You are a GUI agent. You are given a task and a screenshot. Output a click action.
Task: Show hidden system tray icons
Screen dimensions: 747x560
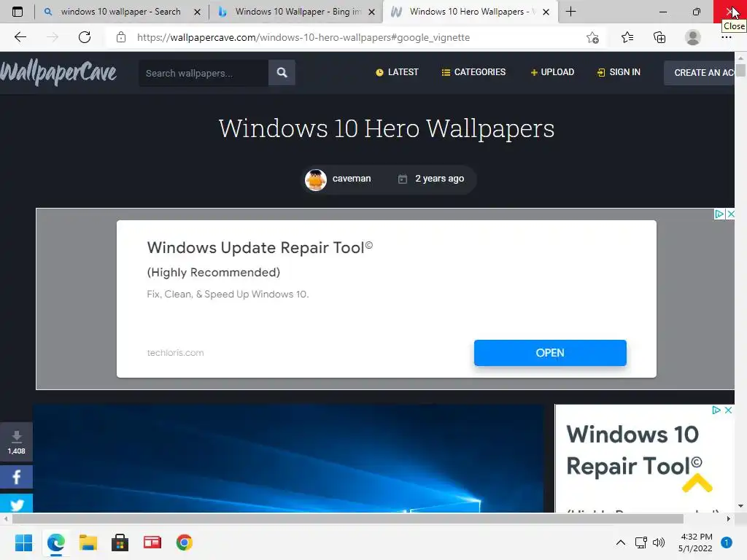pyautogui.click(x=621, y=542)
